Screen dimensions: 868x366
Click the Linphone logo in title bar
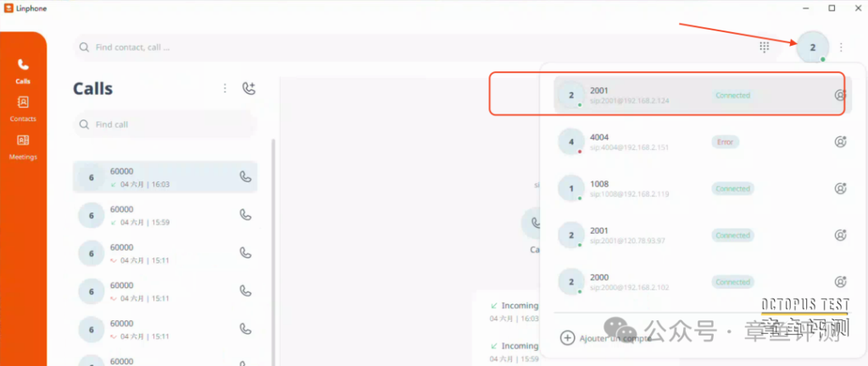9,8
